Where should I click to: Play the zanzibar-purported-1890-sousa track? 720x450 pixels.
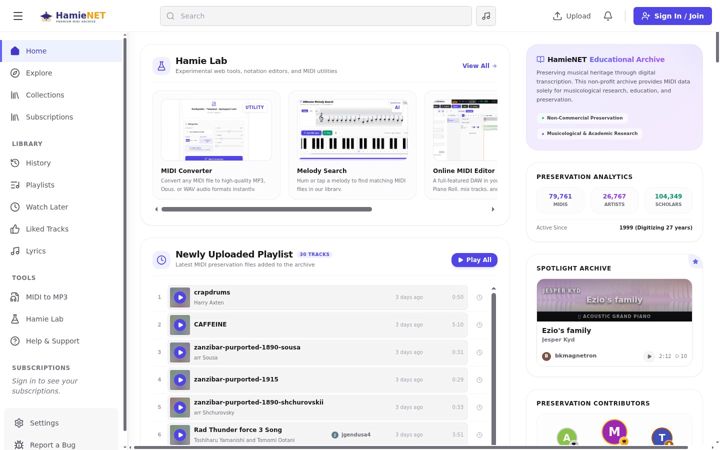tap(180, 353)
